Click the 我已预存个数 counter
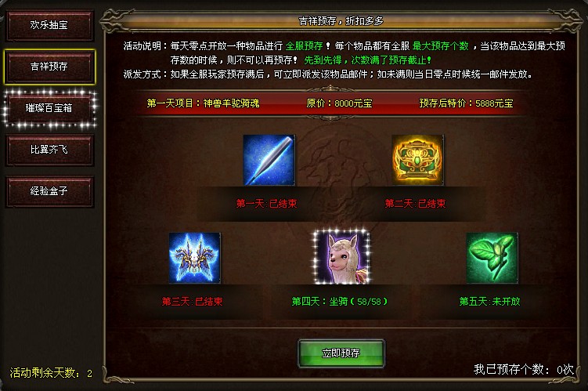Viewport: 588px width, 391px height. [x=524, y=369]
